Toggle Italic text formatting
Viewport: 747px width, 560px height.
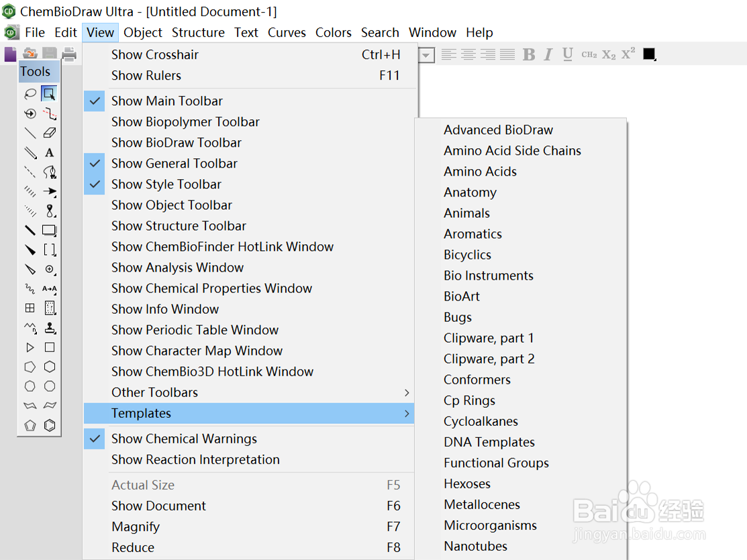548,54
